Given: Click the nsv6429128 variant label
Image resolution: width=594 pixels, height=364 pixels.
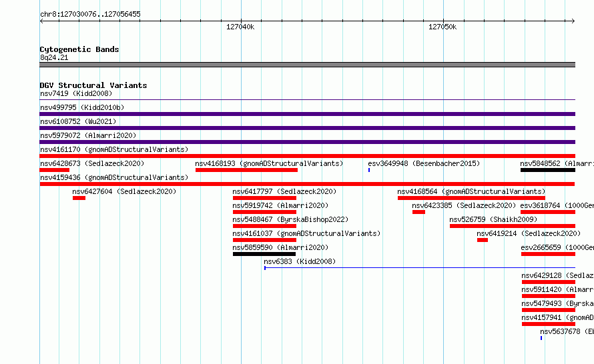Looking at the screenshot, I should point(558,275).
